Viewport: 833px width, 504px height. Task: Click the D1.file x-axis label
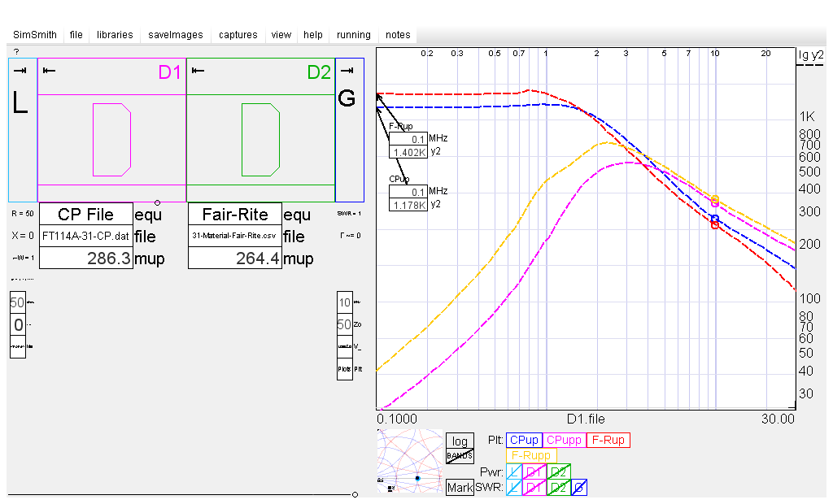tap(586, 419)
